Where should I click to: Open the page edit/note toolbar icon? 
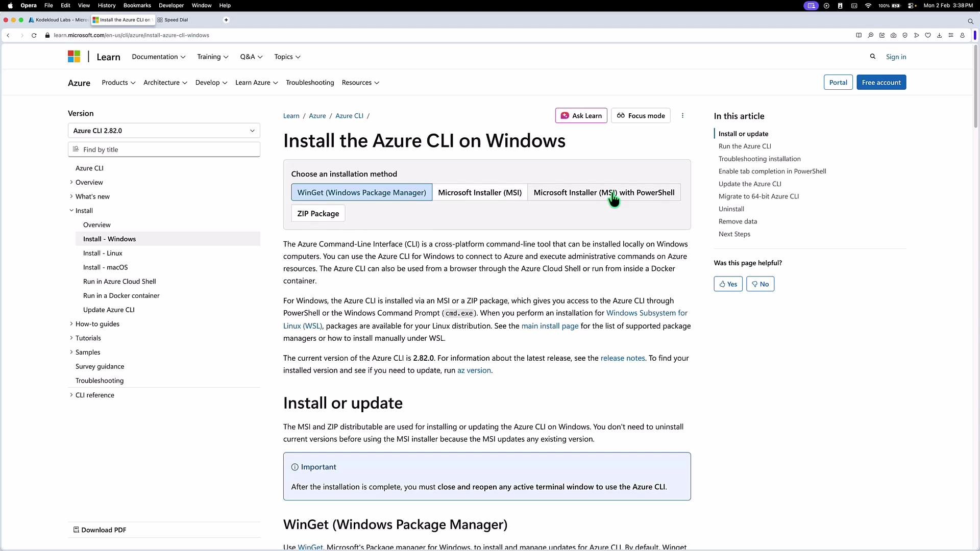(882, 35)
